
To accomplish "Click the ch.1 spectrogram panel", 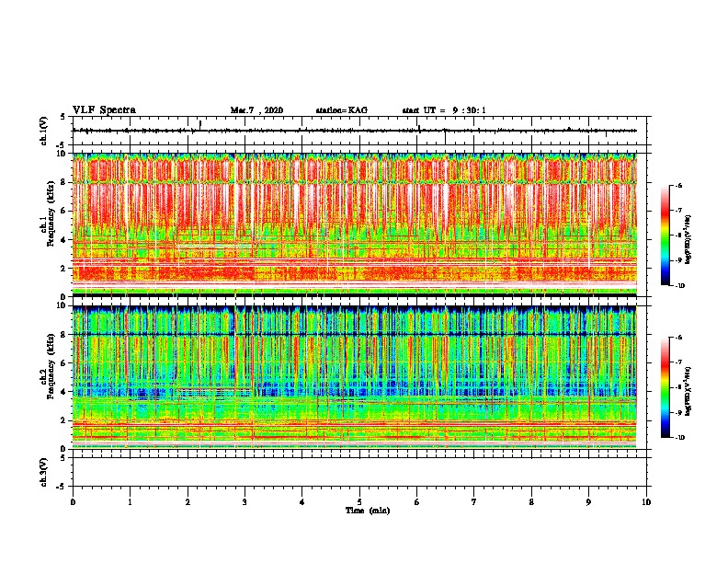I will point(354,224).
